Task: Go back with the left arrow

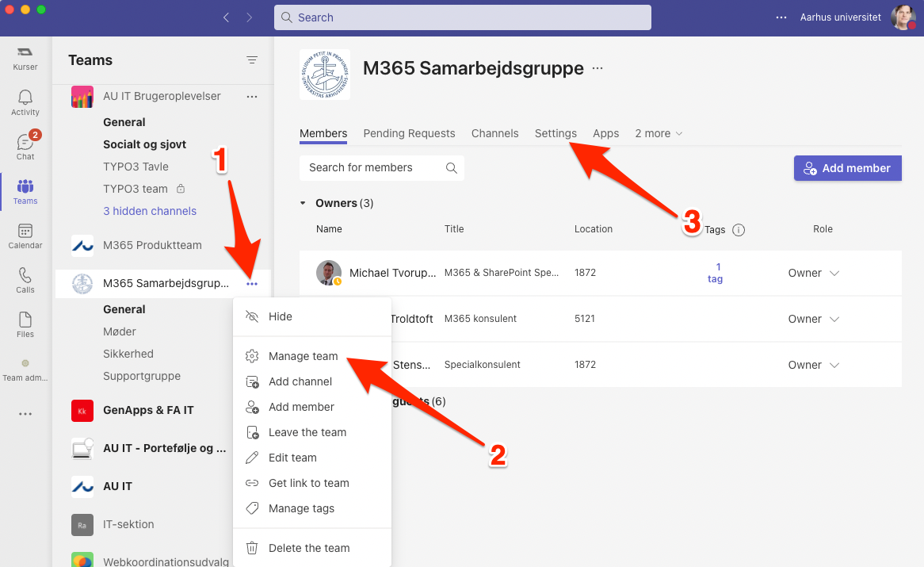Action: (x=227, y=17)
